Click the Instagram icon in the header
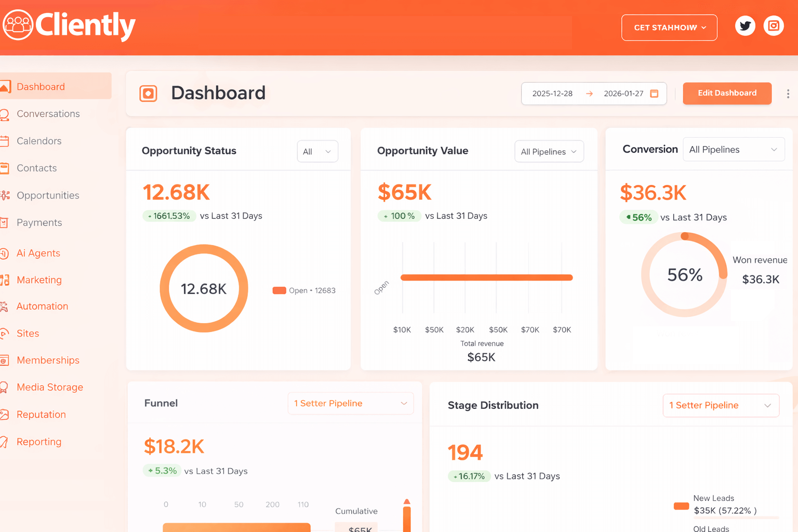The height and width of the screenshot is (532, 798). point(773,25)
